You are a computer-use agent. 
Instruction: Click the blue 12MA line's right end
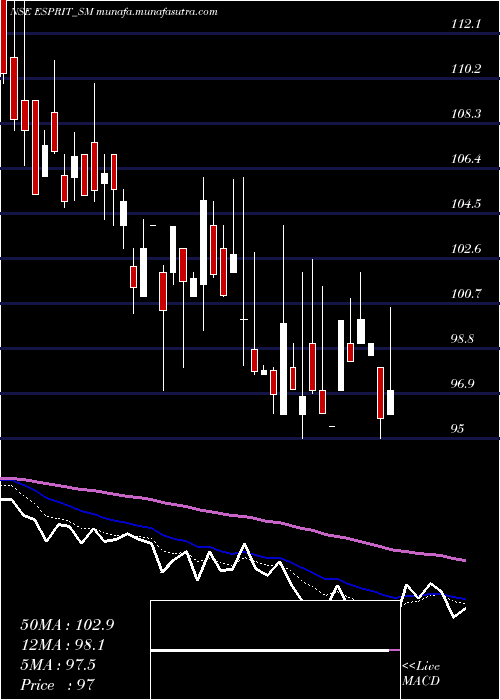coord(464,599)
